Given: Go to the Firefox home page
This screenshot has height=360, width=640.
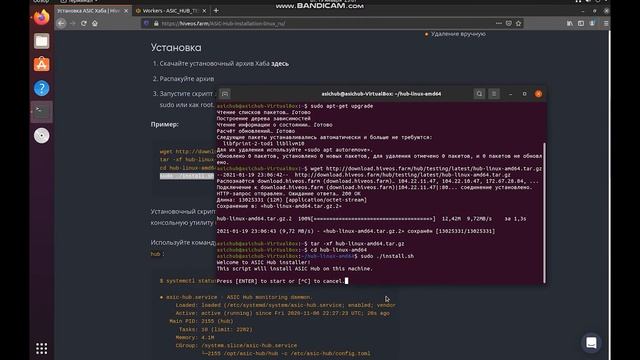Looking at the screenshot, I should 95,23.
